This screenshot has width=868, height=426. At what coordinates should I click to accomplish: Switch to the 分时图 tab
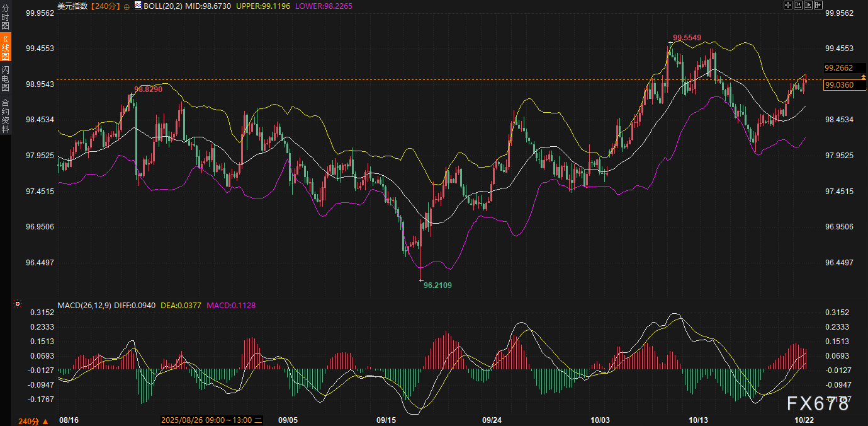tap(5, 16)
